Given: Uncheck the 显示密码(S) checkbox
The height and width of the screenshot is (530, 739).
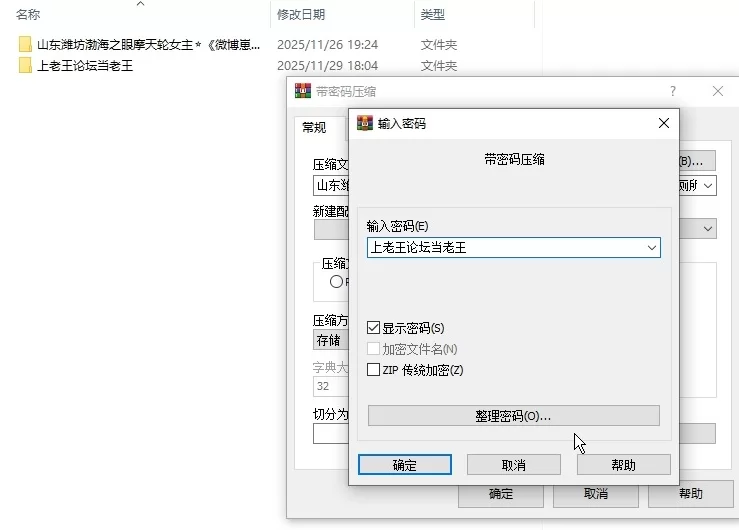Looking at the screenshot, I should (373, 327).
